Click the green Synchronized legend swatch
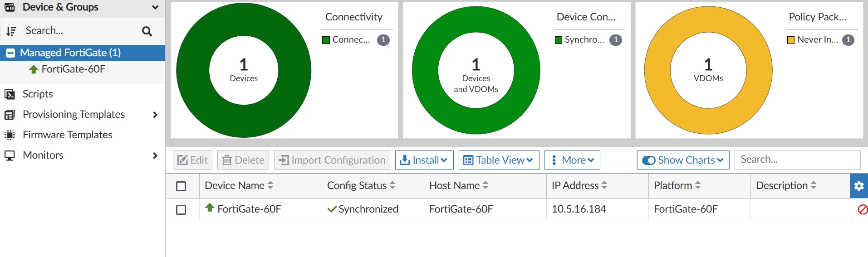 tap(559, 40)
